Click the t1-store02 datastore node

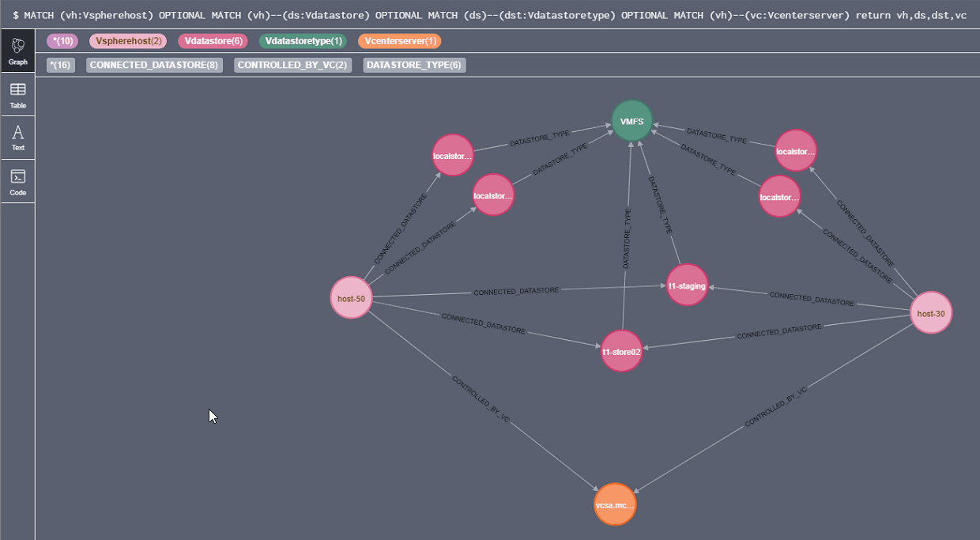[621, 350]
